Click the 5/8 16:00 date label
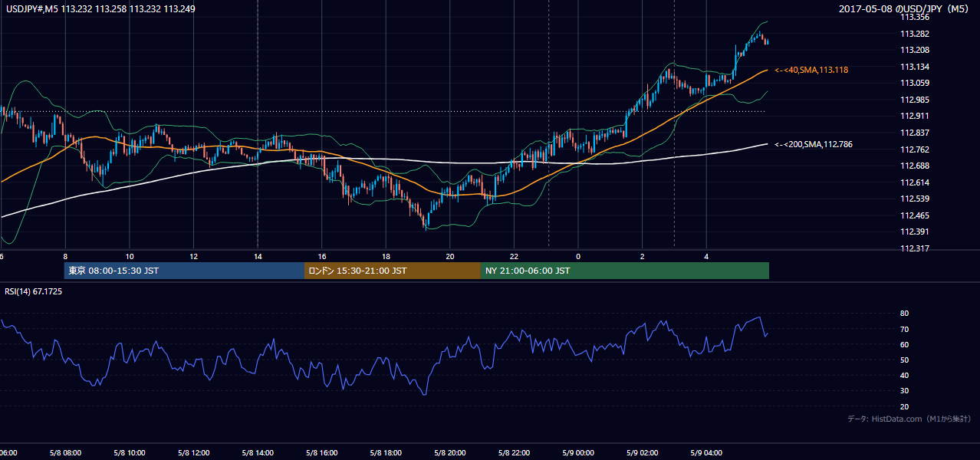980x460 pixels. pyautogui.click(x=322, y=452)
